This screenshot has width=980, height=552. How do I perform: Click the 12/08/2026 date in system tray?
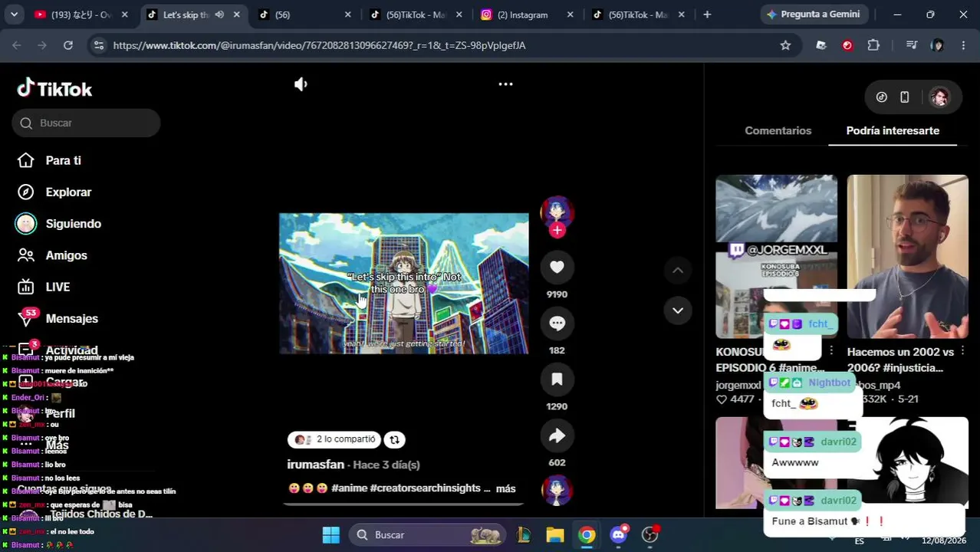pos(944,541)
